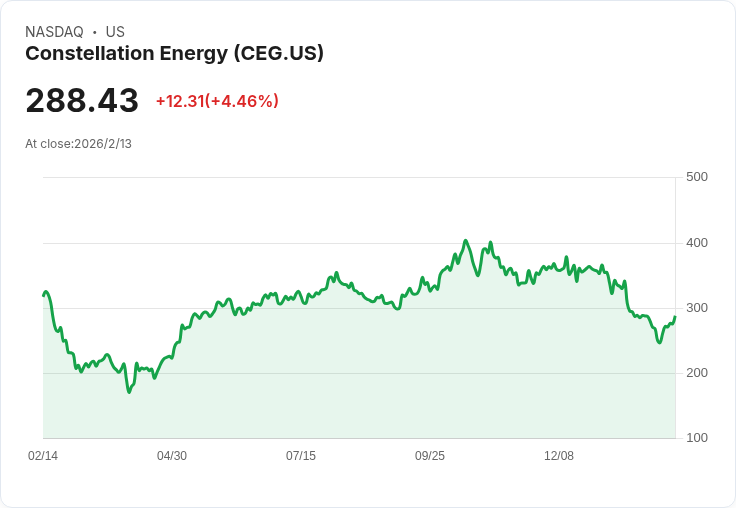Select the 09/25 date on the x-axis
Viewport: 736px width, 508px height.
point(430,456)
